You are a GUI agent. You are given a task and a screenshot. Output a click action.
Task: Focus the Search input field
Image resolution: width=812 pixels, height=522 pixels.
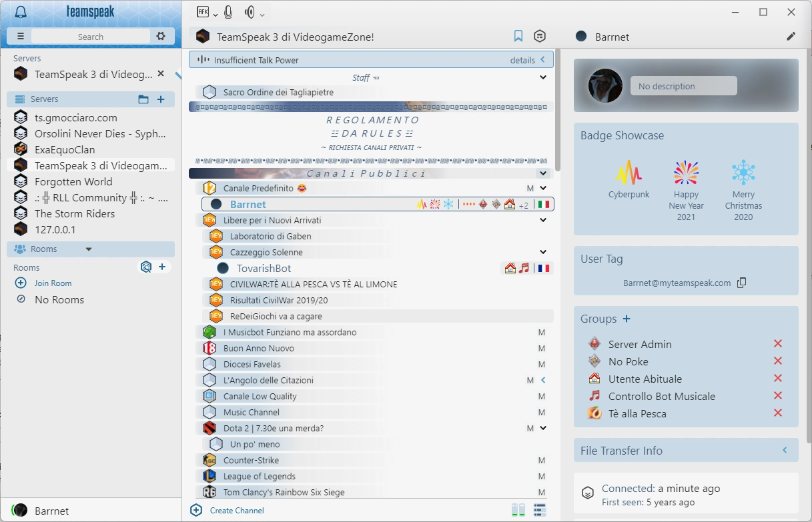(x=90, y=37)
